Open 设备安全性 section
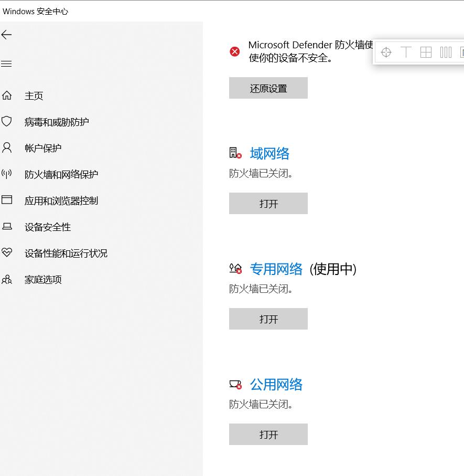The height and width of the screenshot is (476, 464). [48, 227]
